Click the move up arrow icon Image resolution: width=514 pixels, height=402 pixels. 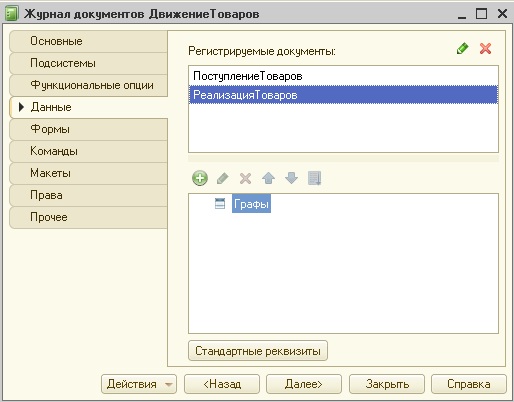click(268, 178)
